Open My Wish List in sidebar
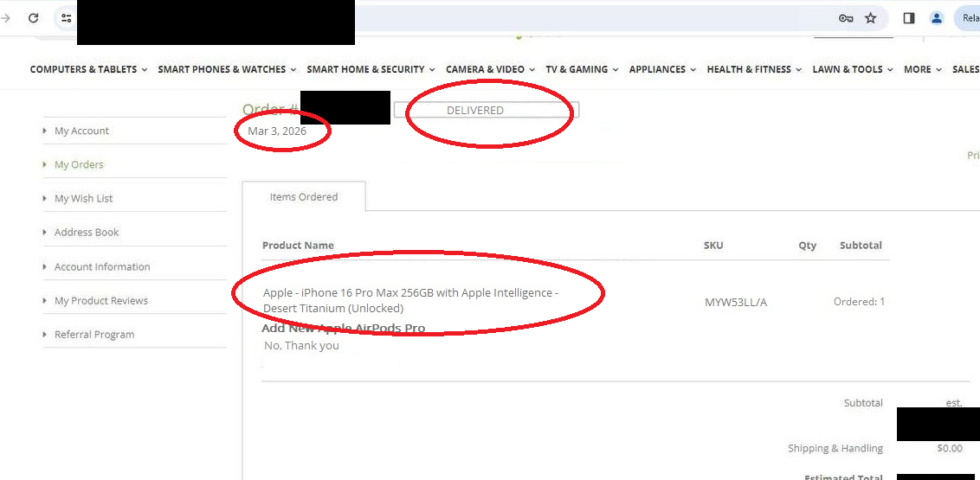Image resolution: width=980 pixels, height=480 pixels. click(83, 199)
